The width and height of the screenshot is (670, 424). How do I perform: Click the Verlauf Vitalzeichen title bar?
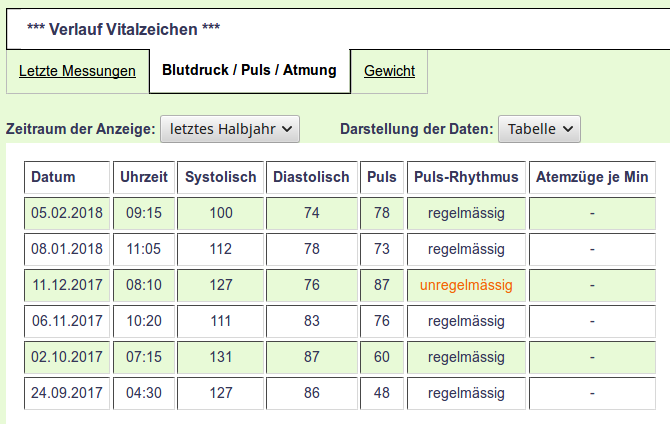tap(338, 29)
